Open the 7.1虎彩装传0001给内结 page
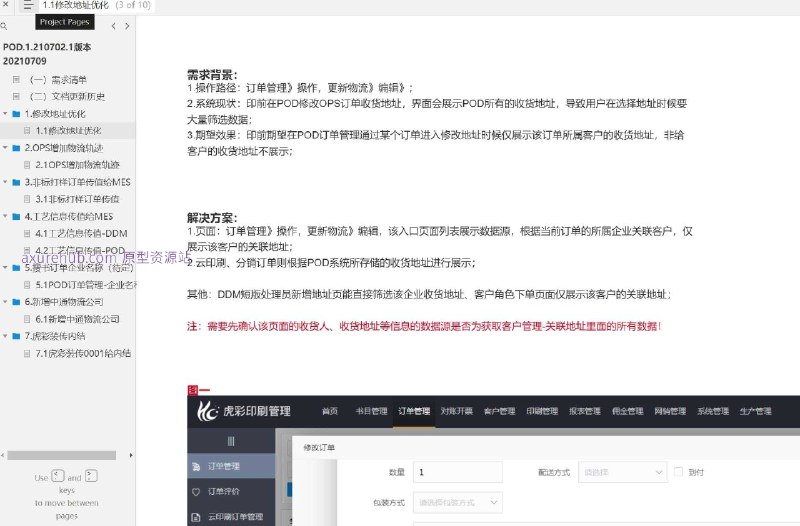Image resolution: width=800 pixels, height=526 pixels. (83, 353)
